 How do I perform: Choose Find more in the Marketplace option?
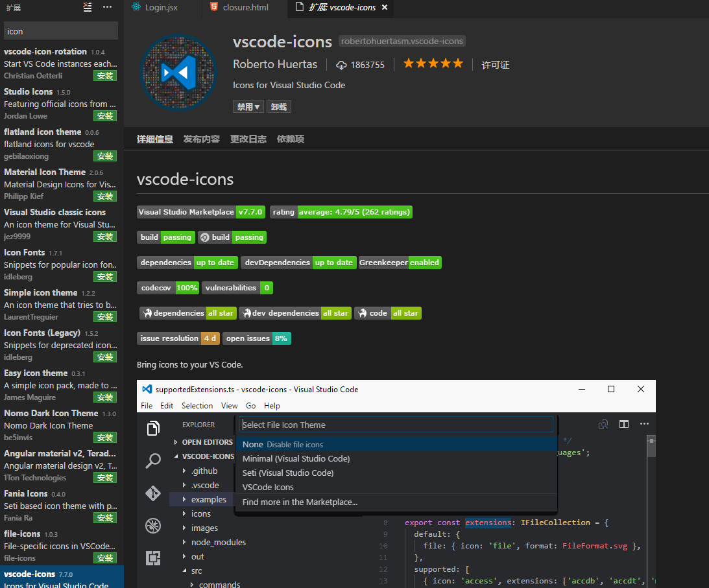pyautogui.click(x=396, y=502)
